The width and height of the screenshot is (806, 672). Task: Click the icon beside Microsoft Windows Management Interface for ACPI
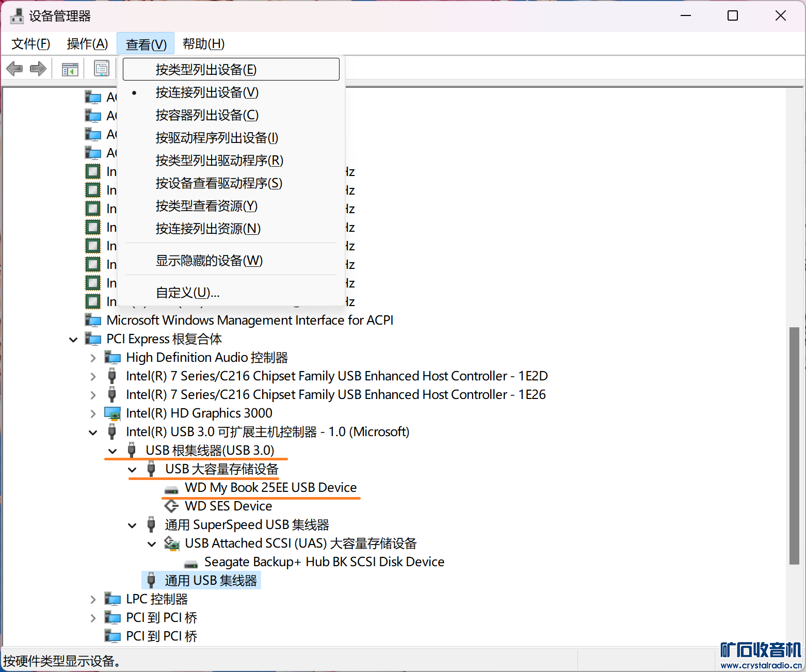[93, 320]
